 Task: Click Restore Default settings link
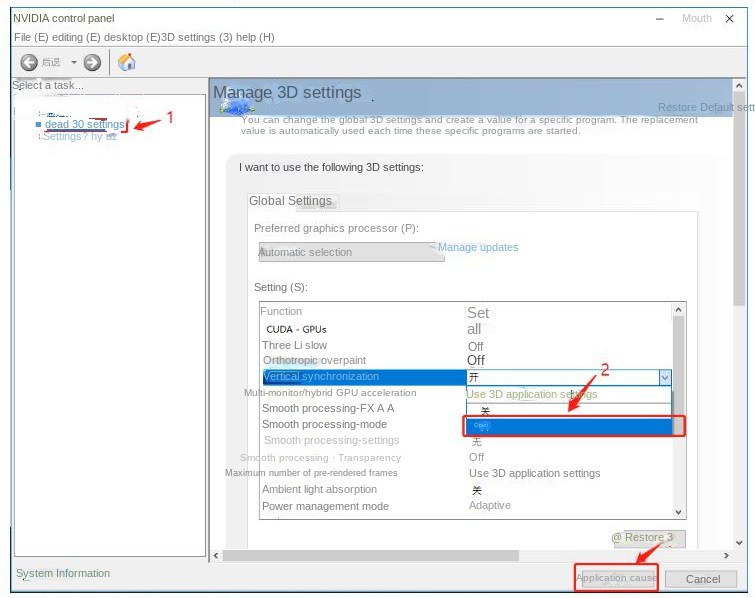(706, 107)
